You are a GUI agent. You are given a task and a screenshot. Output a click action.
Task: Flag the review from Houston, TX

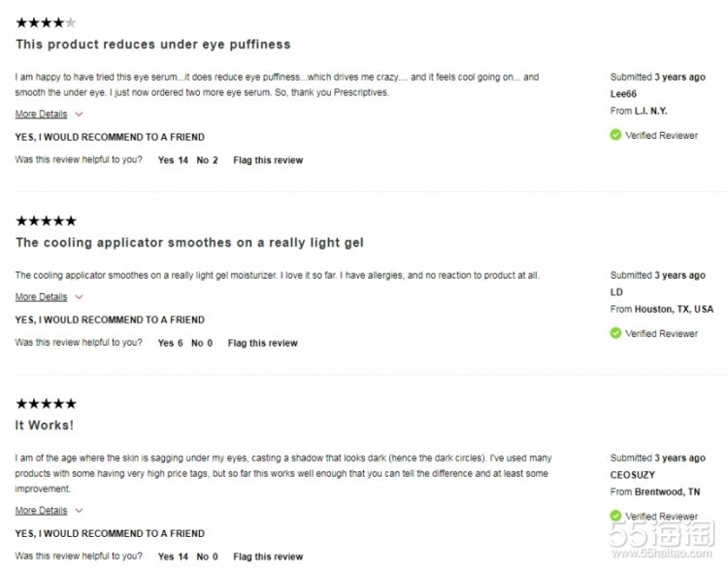click(263, 343)
